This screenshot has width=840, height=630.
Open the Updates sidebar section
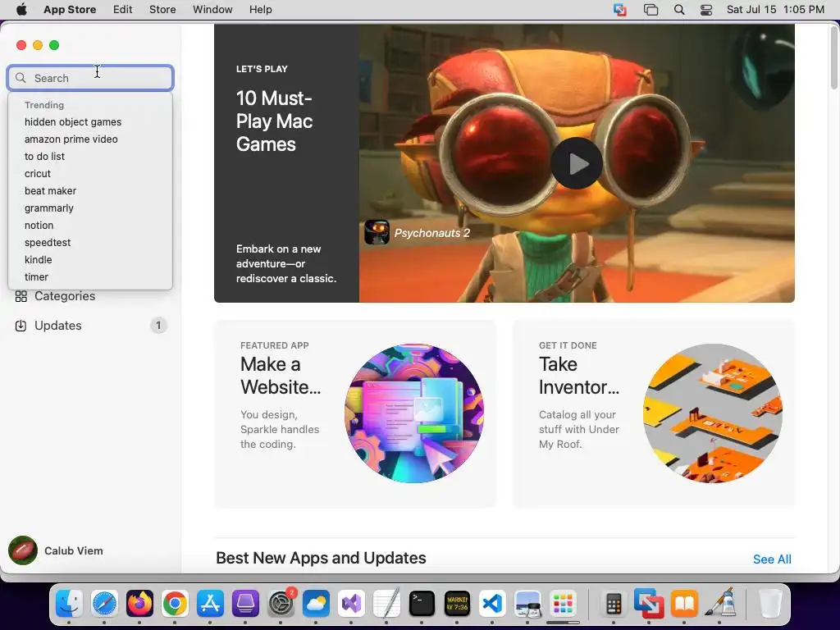[x=90, y=326]
